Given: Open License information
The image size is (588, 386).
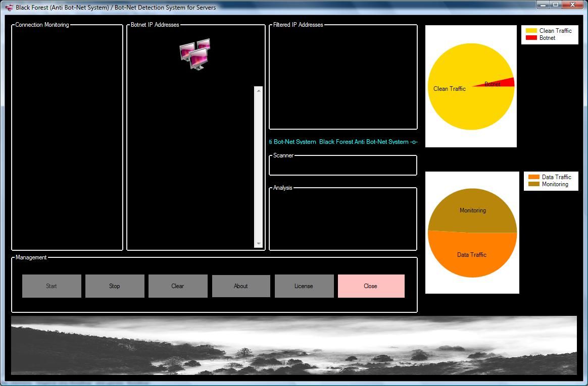Looking at the screenshot, I should (x=304, y=286).
